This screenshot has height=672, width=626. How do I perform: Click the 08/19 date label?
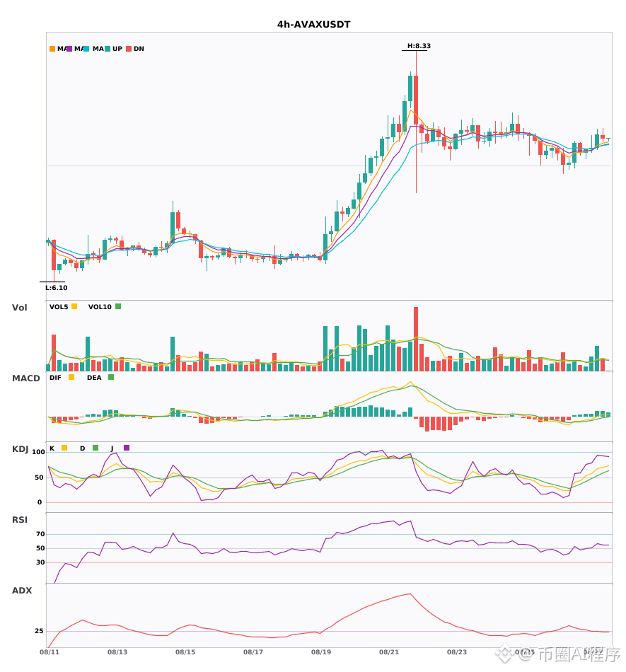tap(321, 652)
